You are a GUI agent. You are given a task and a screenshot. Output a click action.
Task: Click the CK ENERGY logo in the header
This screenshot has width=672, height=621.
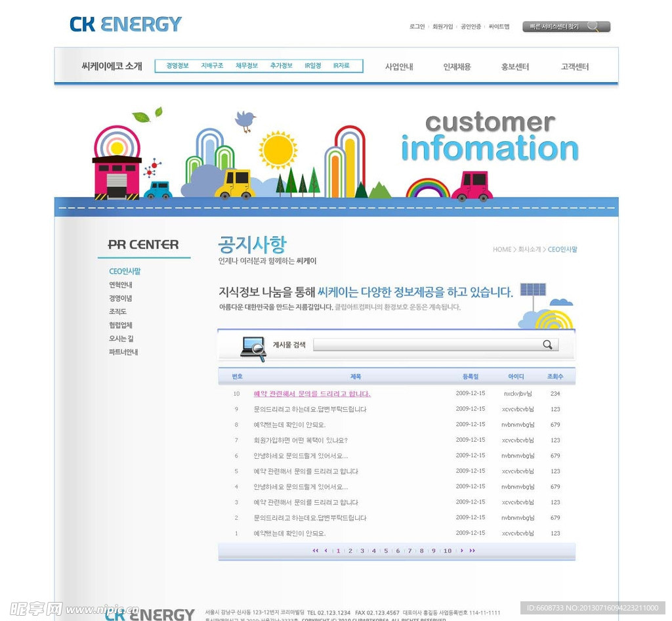tap(125, 24)
